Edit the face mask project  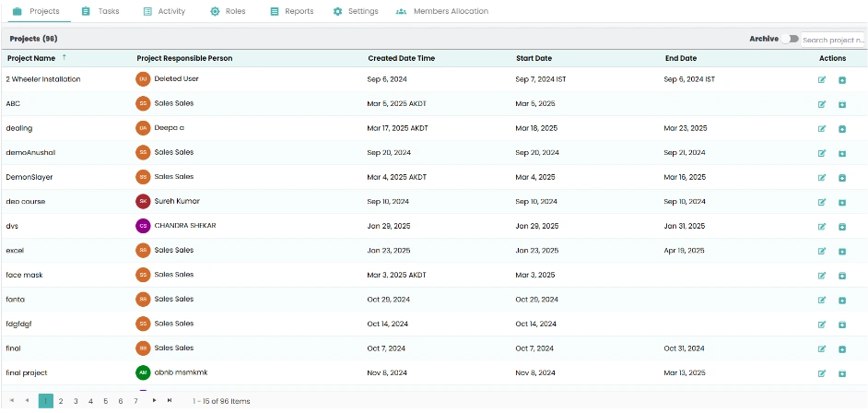tap(822, 275)
